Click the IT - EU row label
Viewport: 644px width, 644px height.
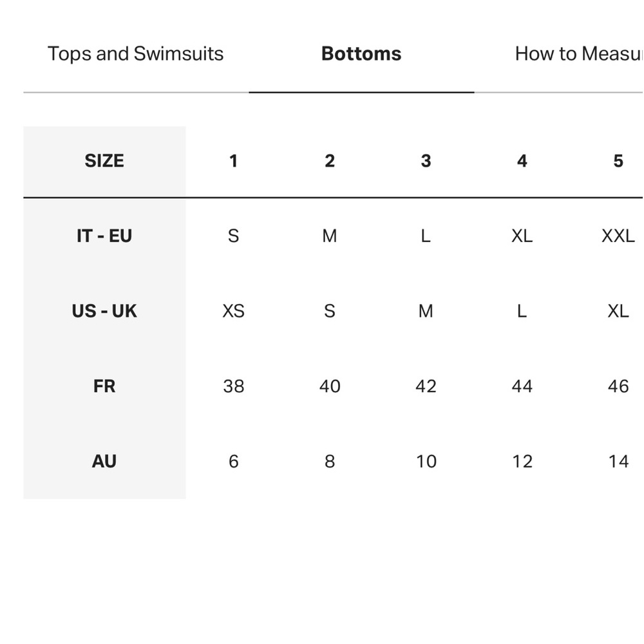tap(104, 236)
